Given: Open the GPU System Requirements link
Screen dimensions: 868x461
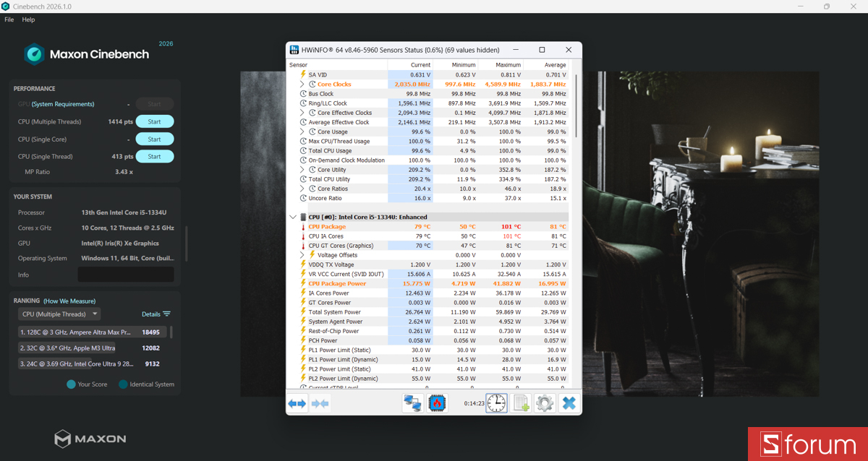Looking at the screenshot, I should [x=63, y=104].
